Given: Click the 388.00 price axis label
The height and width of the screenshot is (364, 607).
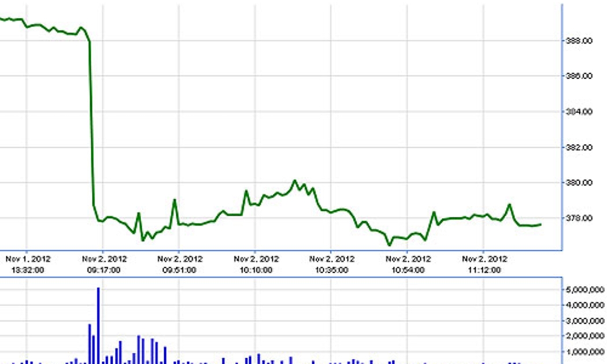Looking at the screenshot, I should click(579, 40).
